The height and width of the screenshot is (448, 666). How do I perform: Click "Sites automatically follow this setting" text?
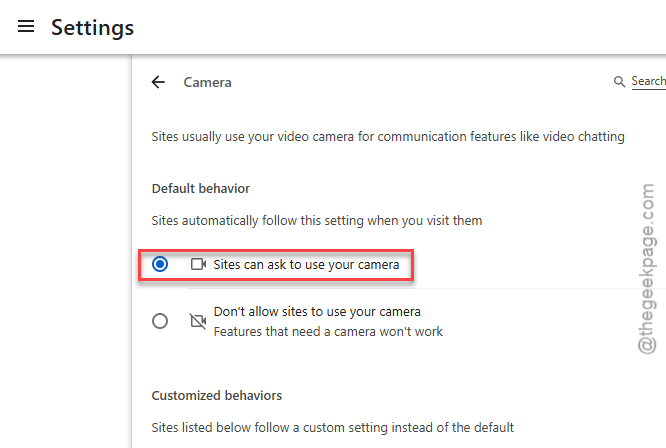[x=317, y=221]
